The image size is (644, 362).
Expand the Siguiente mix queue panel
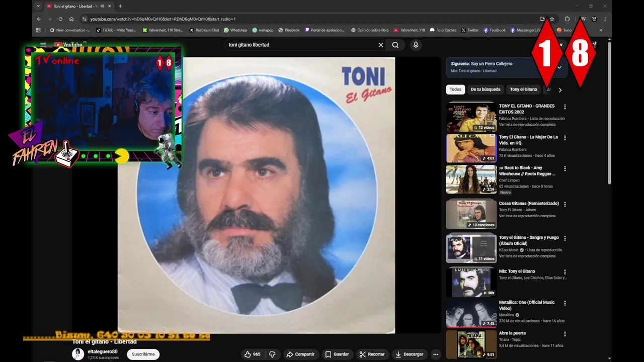click(x=559, y=67)
